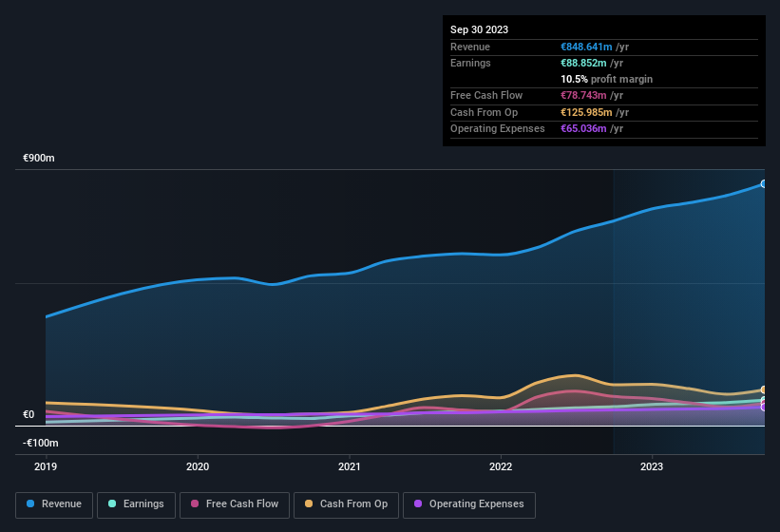Click the Cash From Op orange endpoint marker
This screenshot has height=532, width=780.
[x=764, y=389]
